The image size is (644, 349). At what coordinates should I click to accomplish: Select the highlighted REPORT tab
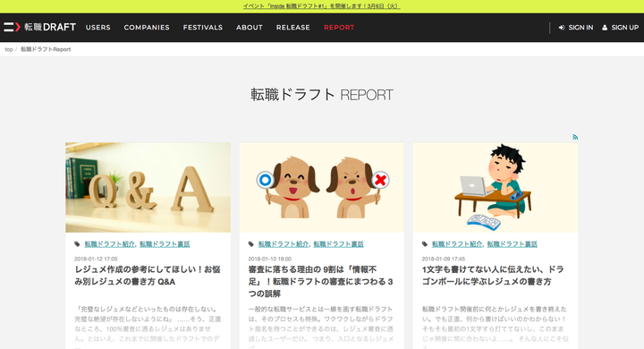(x=339, y=28)
